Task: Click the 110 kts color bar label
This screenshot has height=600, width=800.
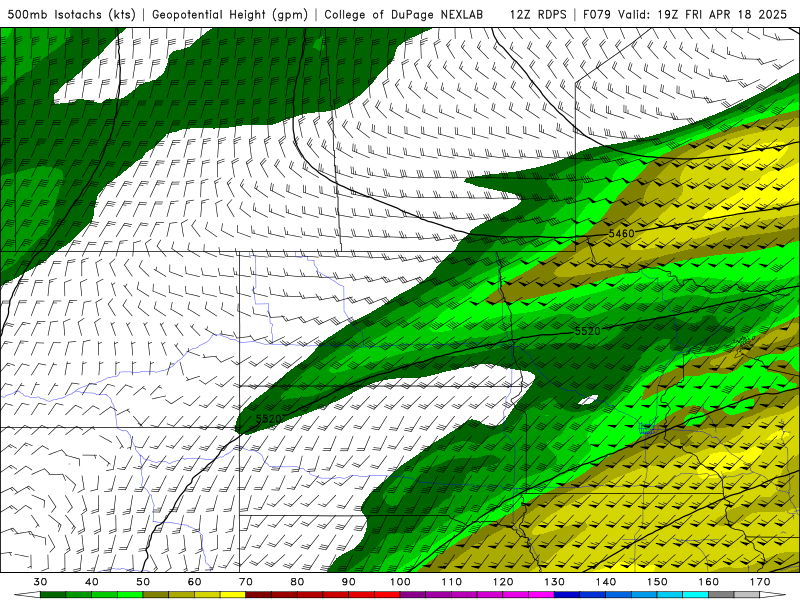Action: (x=452, y=582)
